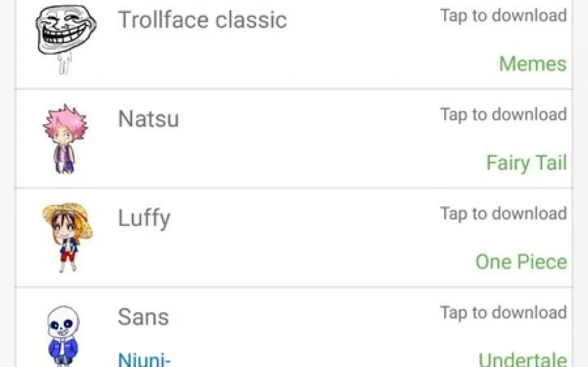The height and width of the screenshot is (367, 588).
Task: Download the Sans pack
Action: pyautogui.click(x=503, y=313)
